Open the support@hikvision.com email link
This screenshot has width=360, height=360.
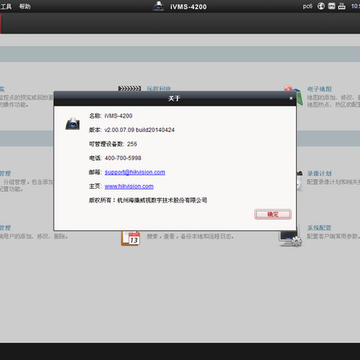coord(135,172)
